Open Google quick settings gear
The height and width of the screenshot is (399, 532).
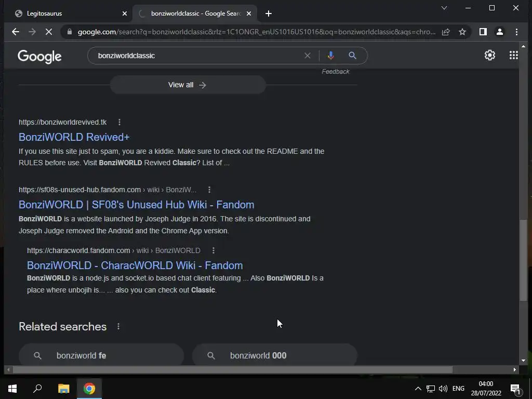[x=489, y=55]
